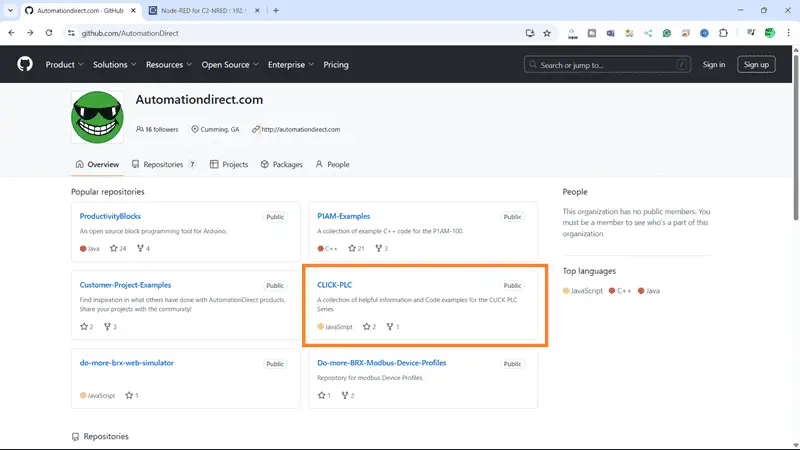Open Chrome three-dot menu
Image resolution: width=800 pixels, height=450 pixels.
click(x=788, y=33)
